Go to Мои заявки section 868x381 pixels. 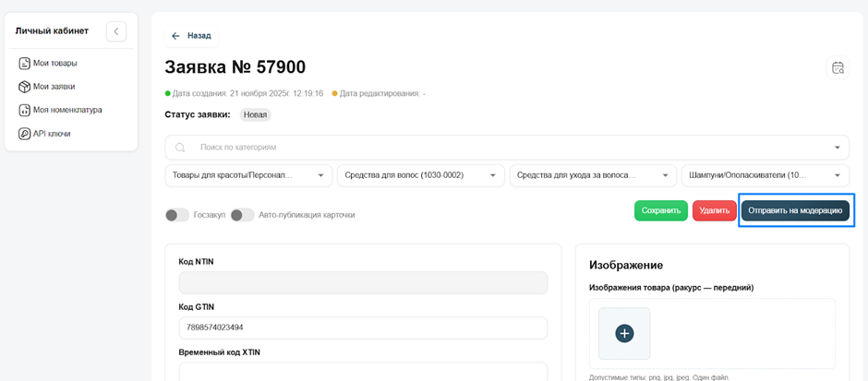tap(54, 87)
